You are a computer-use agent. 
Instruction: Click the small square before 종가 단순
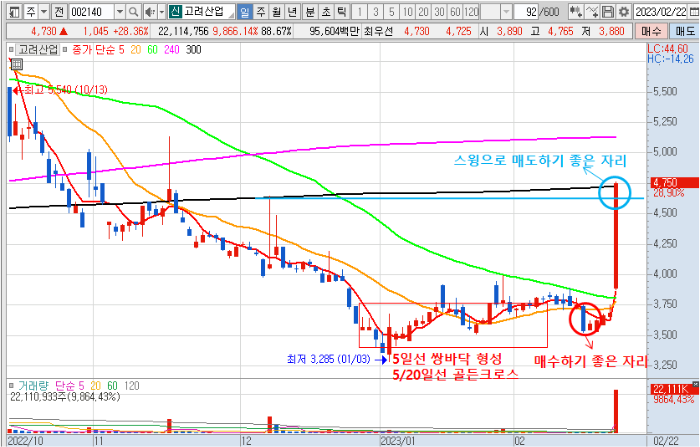(x=65, y=50)
